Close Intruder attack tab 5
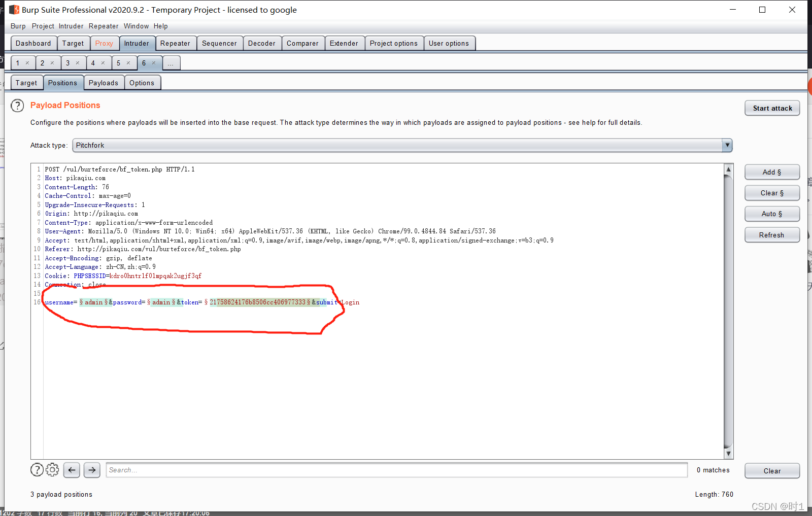This screenshot has height=516, width=812. (128, 63)
